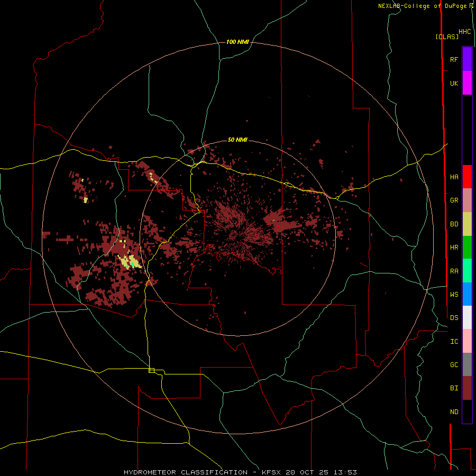The image size is (476, 476).
Task: Click the HA legend label
Action: 454,177
